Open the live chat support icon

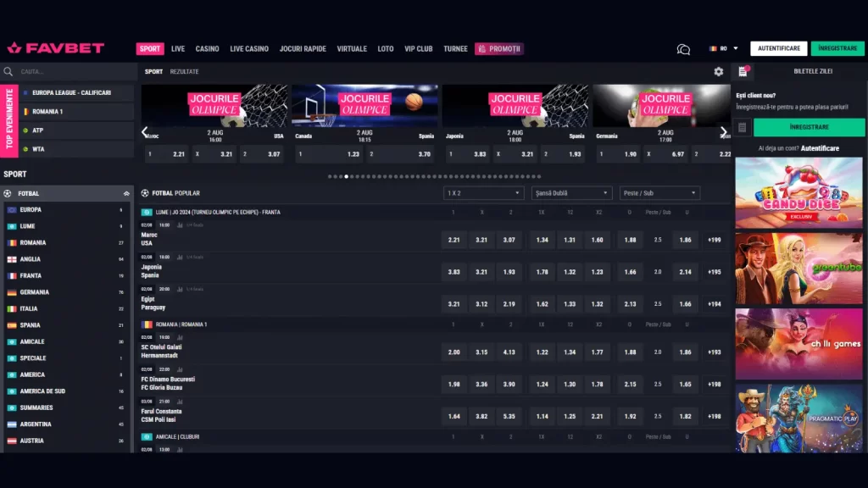pyautogui.click(x=684, y=49)
